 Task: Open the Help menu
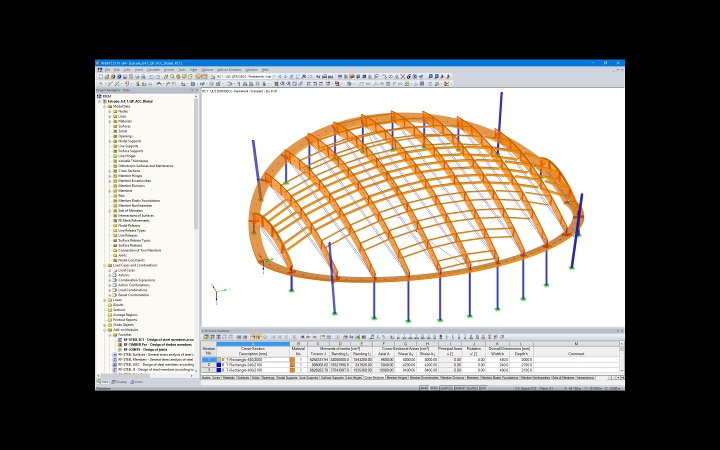[x=265, y=70]
